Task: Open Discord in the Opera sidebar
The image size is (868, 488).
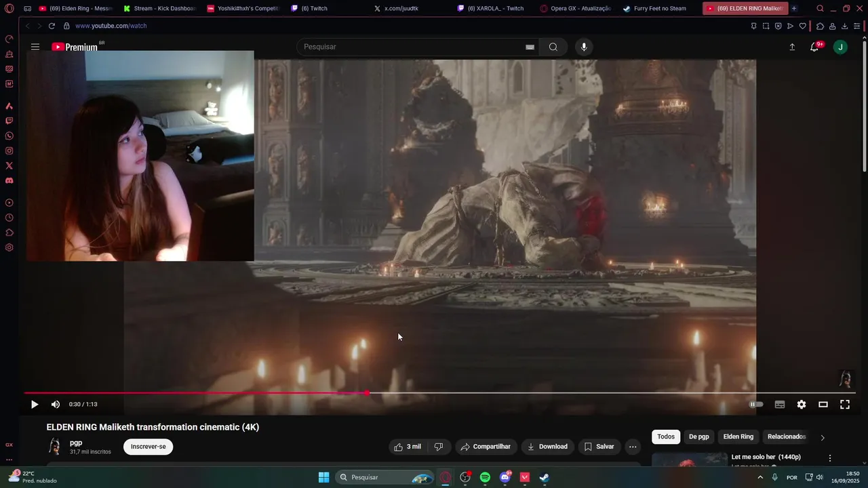Action: [x=9, y=180]
